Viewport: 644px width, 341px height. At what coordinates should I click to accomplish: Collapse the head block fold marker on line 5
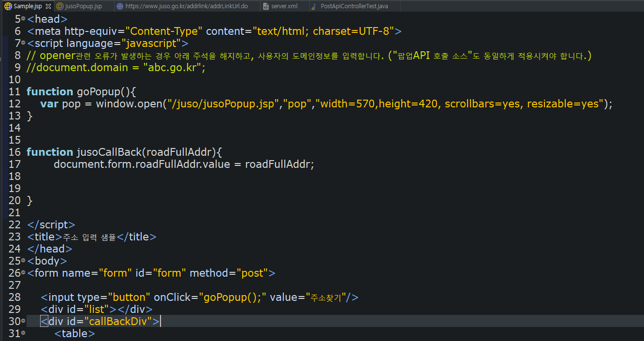[23, 19]
